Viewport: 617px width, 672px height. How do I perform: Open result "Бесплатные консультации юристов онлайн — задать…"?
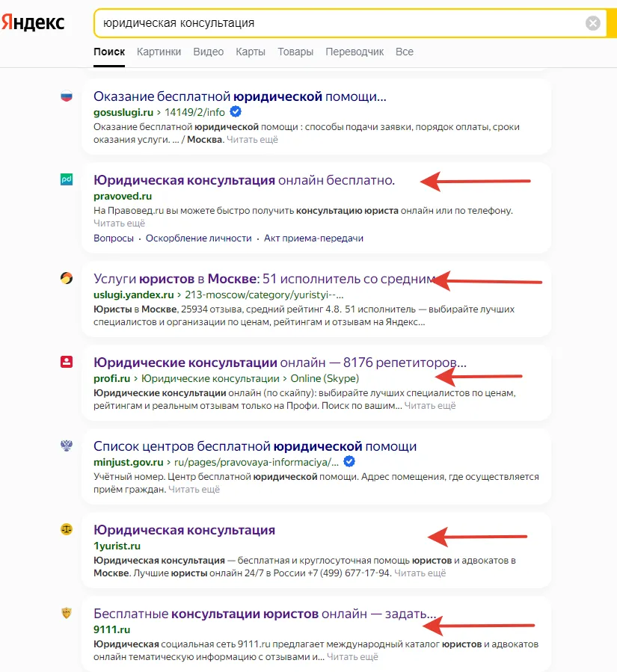click(265, 614)
